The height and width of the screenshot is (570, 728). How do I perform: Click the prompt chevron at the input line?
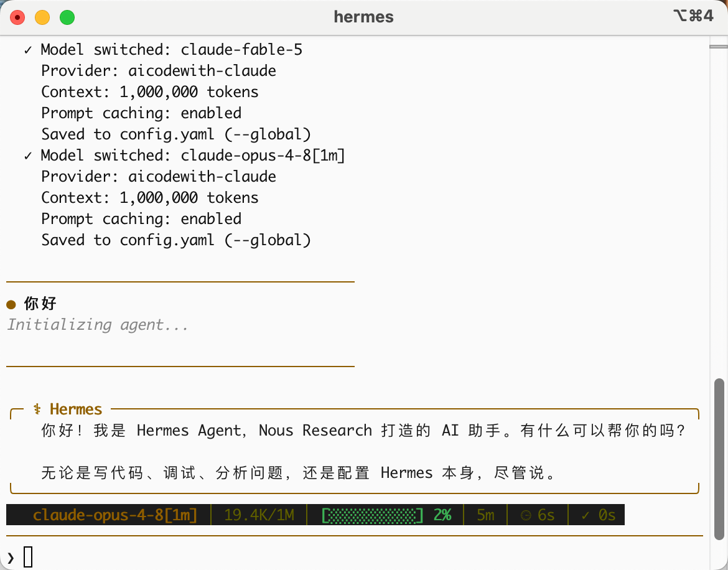[x=11, y=558]
